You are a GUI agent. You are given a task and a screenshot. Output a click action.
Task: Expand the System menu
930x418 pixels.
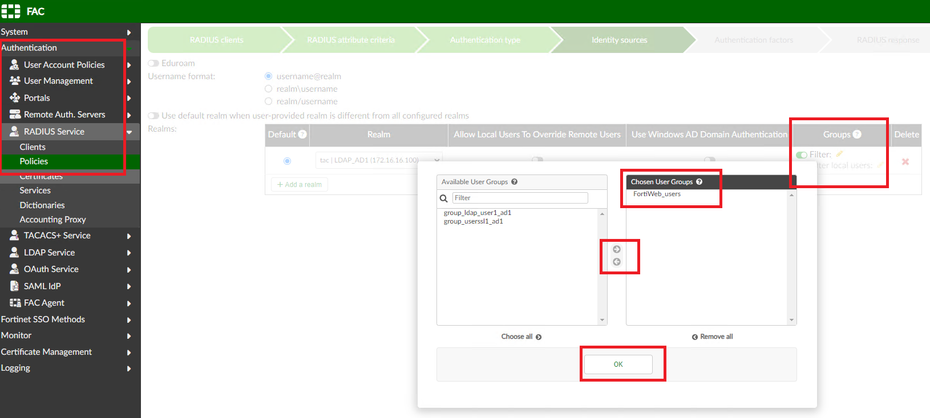tap(129, 32)
